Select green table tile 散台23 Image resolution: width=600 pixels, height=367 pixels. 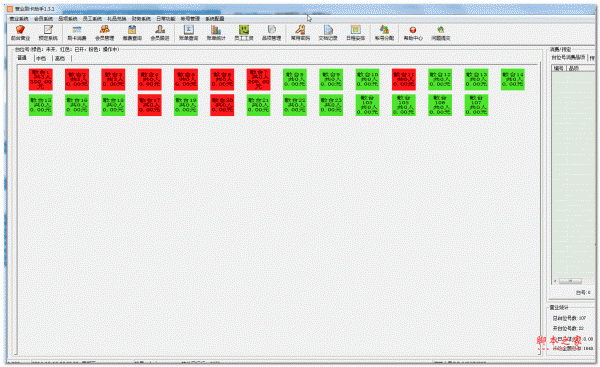331,105
